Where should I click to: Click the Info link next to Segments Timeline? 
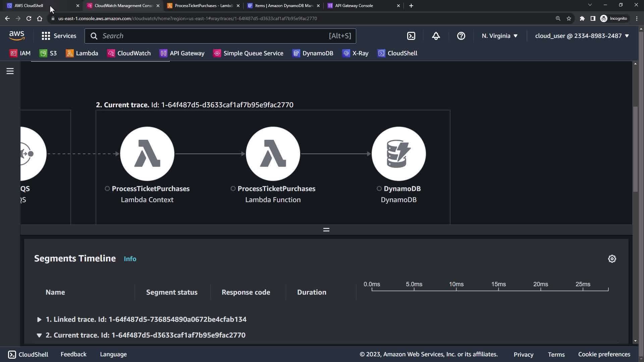[130, 259]
